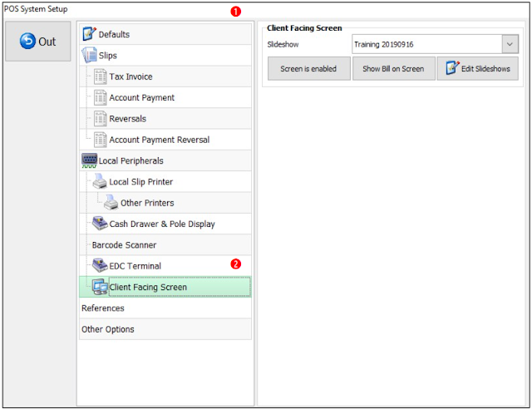Select EDC Terminal entry
The width and height of the screenshot is (532, 409).
tap(165, 266)
